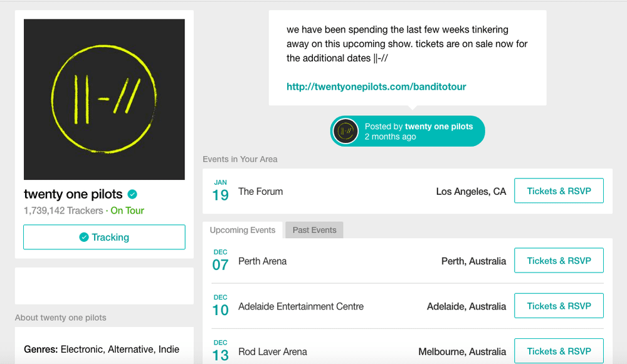Switch to the Past Events tab

(314, 230)
